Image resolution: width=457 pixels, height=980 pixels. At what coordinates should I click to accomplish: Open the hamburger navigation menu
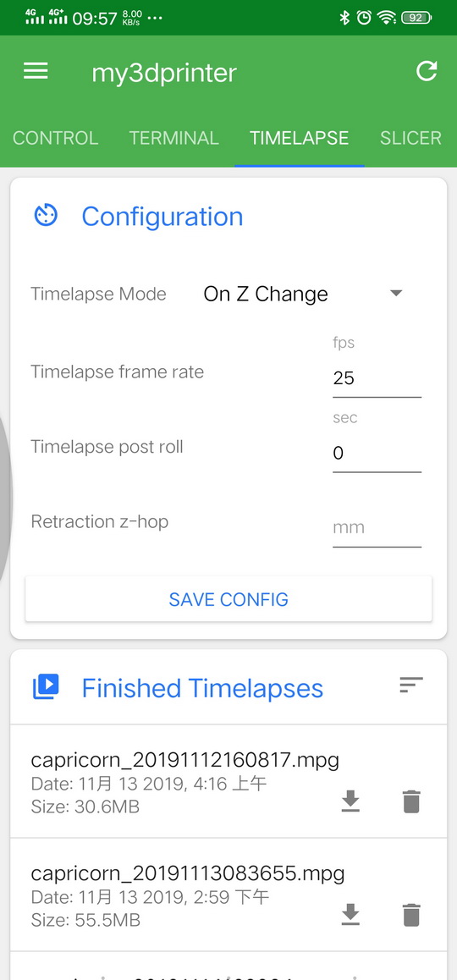36,71
